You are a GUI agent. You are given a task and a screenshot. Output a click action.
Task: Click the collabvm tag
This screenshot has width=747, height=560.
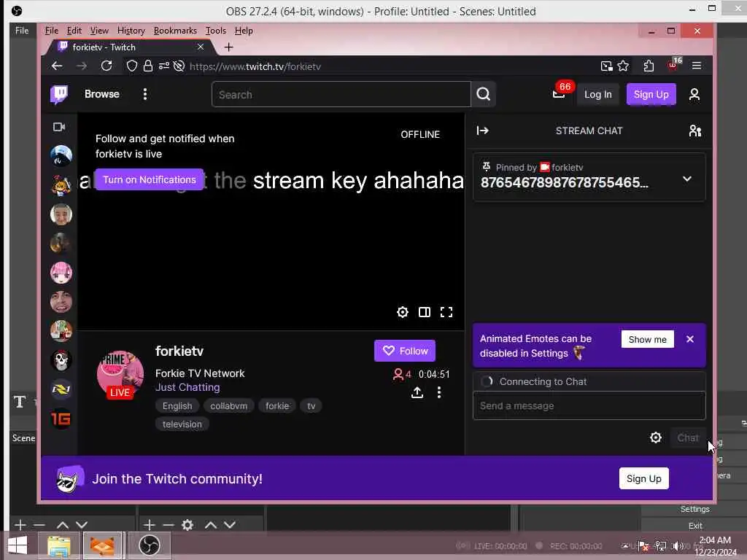point(228,405)
